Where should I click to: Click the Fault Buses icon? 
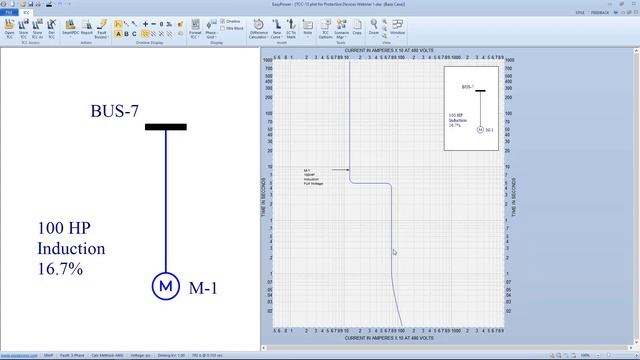click(101, 29)
